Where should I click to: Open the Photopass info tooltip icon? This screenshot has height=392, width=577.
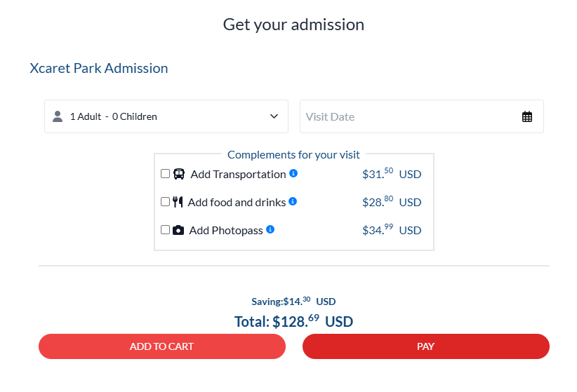[x=270, y=229]
